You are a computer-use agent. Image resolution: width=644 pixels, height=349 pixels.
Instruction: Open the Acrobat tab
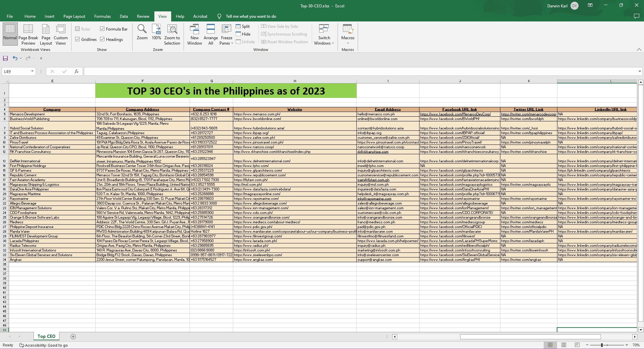pyautogui.click(x=200, y=16)
